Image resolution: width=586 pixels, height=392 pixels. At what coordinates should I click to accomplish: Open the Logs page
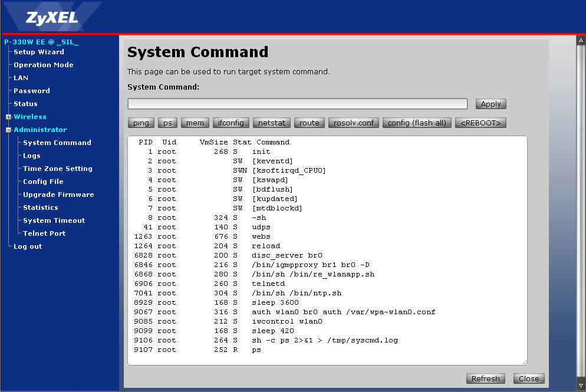pos(32,156)
